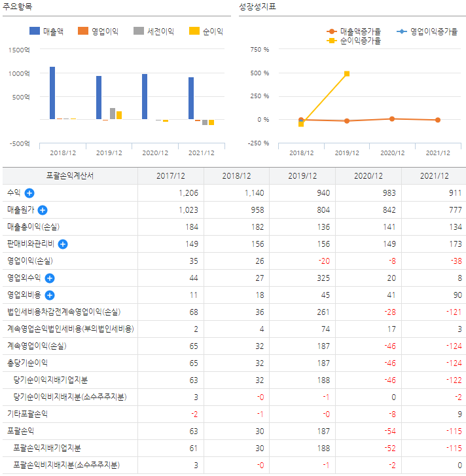
Task: Click the 포괄손익 row label
Action: [21, 431]
